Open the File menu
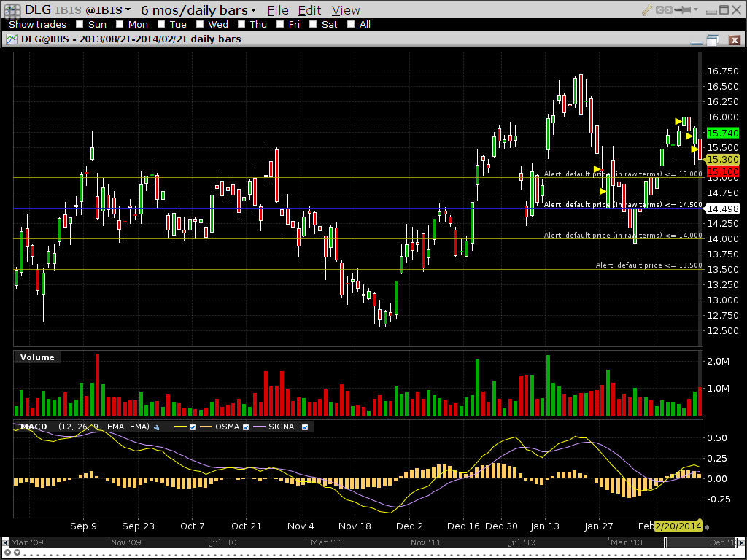This screenshot has width=747, height=560. click(278, 10)
